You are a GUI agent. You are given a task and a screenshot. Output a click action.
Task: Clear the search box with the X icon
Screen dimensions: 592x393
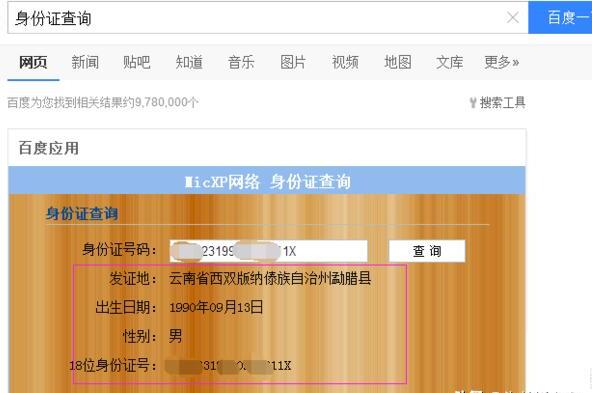[512, 17]
